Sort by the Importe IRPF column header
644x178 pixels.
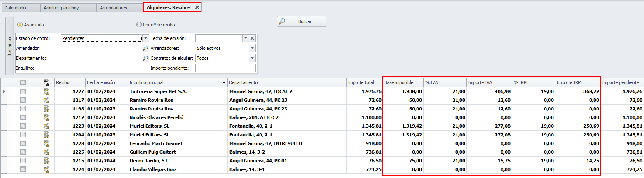click(x=578, y=82)
